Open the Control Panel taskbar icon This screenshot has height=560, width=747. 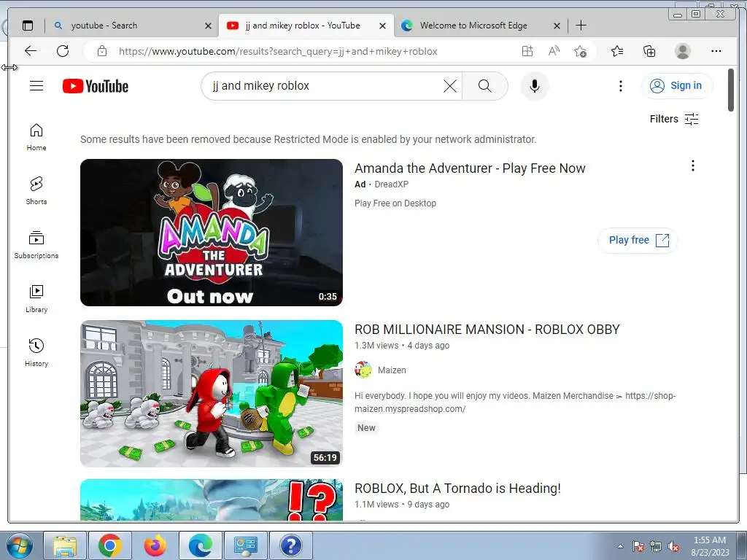246,545
